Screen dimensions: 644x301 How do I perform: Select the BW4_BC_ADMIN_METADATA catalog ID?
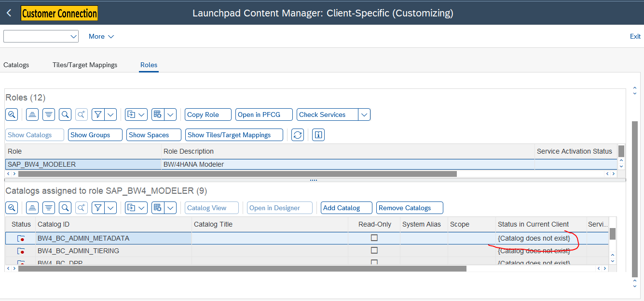pyautogui.click(x=114, y=238)
